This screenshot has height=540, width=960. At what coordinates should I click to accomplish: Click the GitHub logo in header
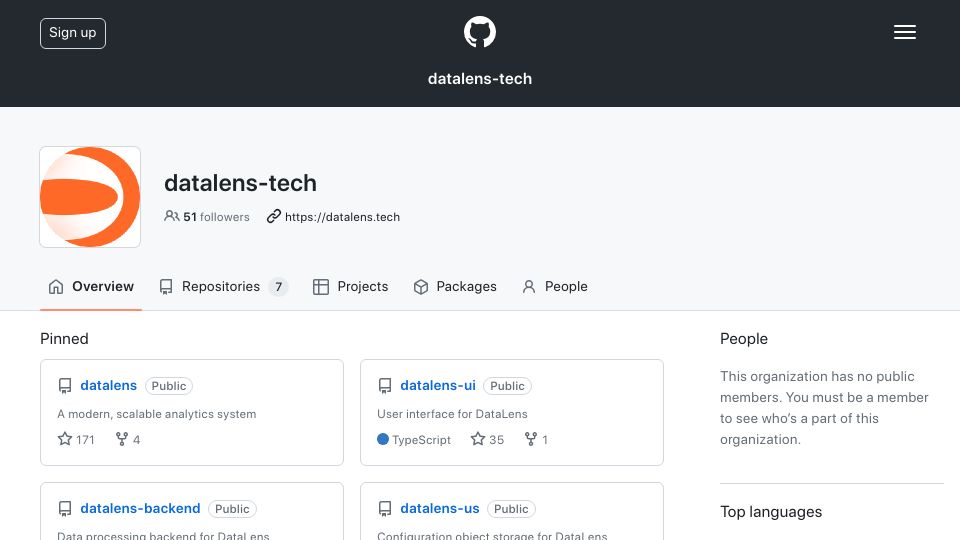(x=479, y=32)
